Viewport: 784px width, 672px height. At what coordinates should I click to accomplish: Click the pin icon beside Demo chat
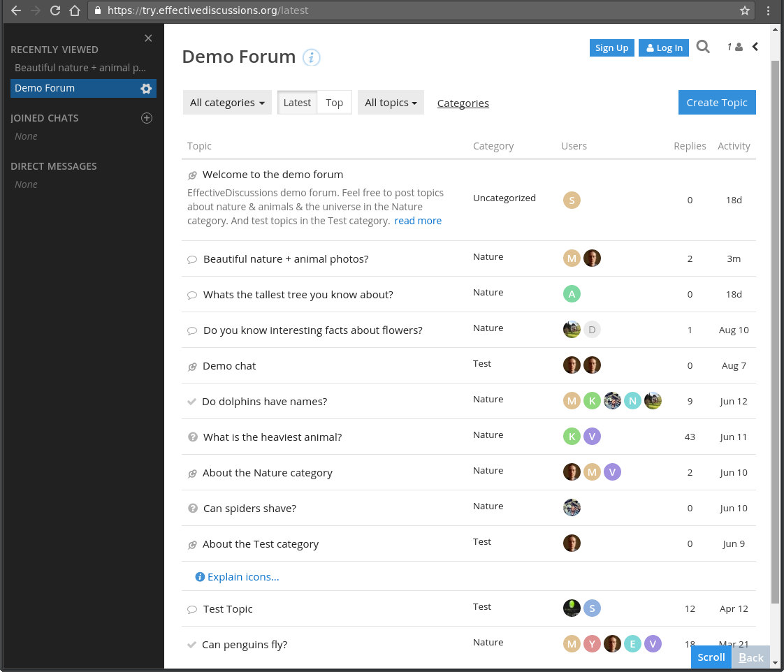pos(192,367)
